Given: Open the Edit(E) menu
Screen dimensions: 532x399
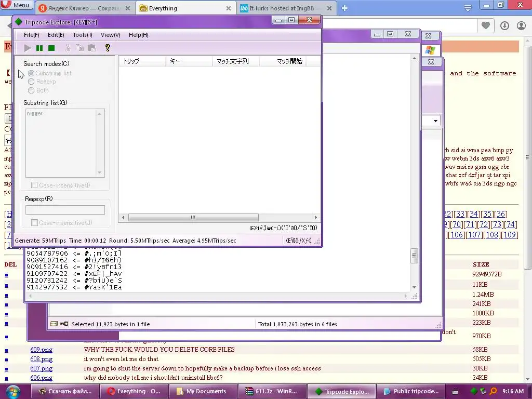Looking at the screenshot, I should tap(56, 35).
